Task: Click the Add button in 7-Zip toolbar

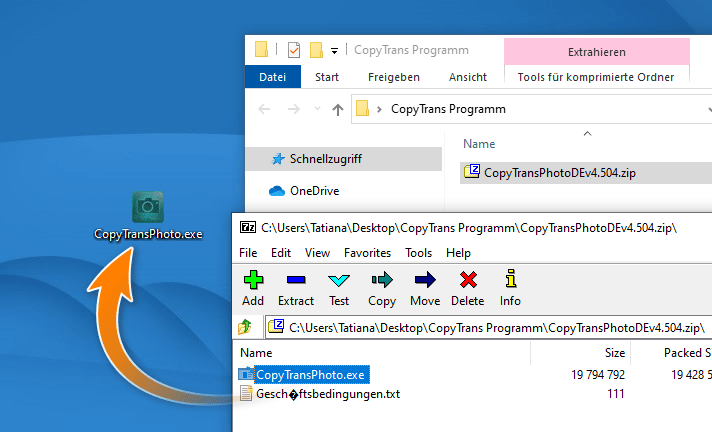Action: click(x=253, y=288)
